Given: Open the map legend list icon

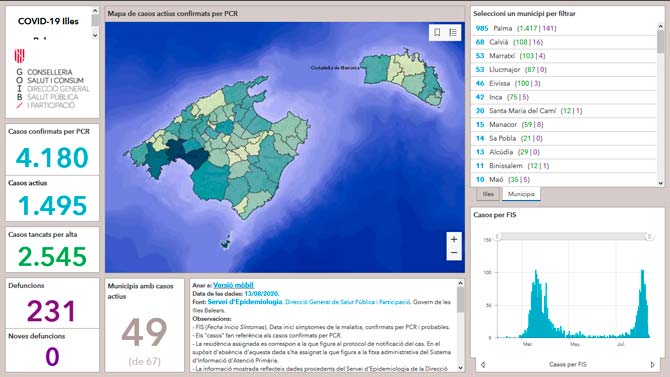Looking at the screenshot, I should coord(453,32).
